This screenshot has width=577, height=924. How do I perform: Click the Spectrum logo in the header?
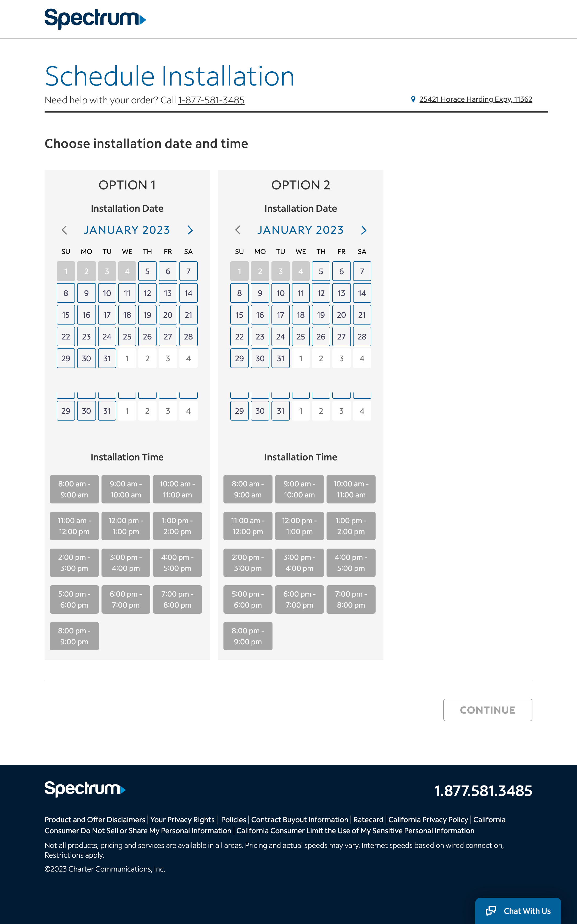click(x=95, y=19)
